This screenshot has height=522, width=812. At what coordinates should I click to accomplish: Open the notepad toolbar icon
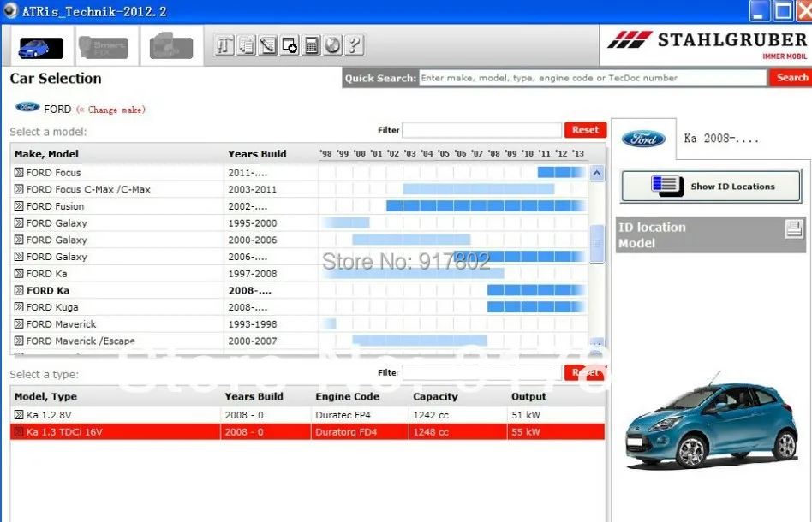pos(268,45)
